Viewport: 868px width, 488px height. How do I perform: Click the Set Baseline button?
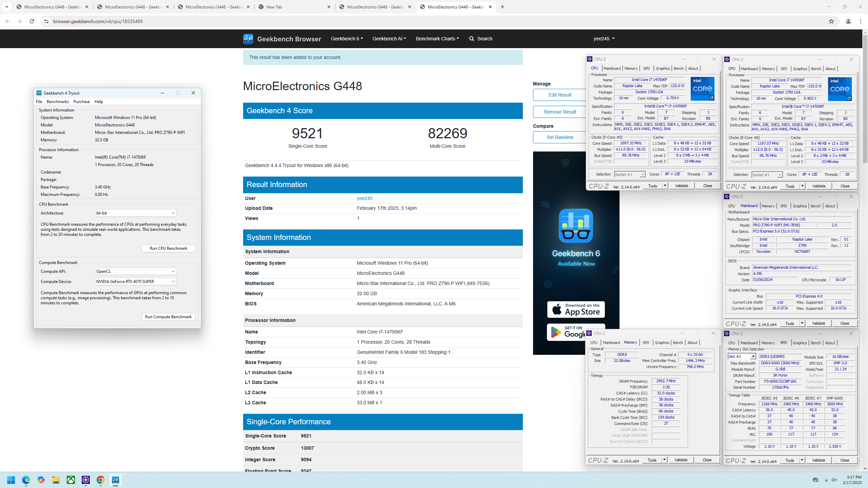560,137
